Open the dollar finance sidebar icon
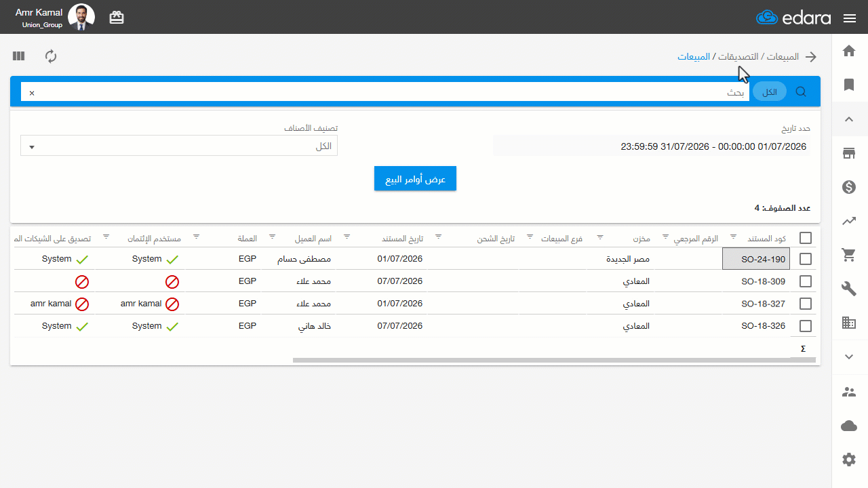This screenshot has width=868, height=488. [x=849, y=187]
